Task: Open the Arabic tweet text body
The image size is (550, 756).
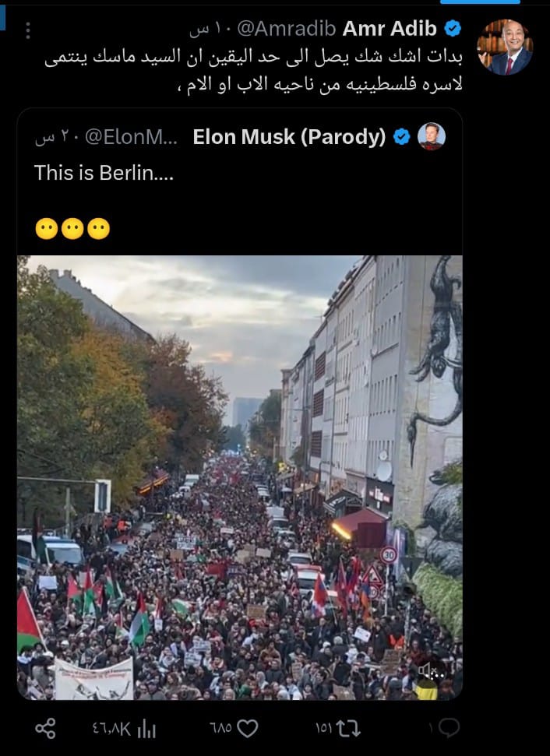Action: coord(254,70)
